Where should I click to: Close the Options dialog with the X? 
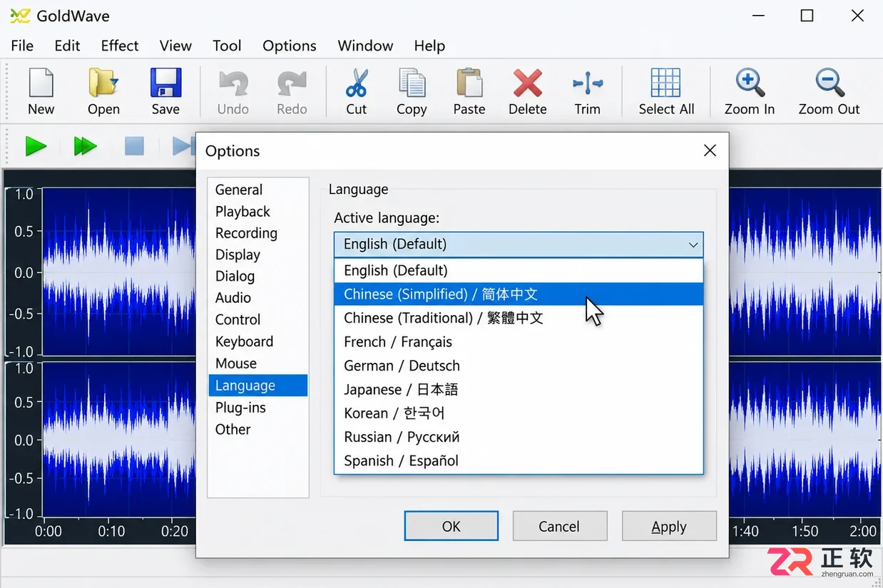710,150
